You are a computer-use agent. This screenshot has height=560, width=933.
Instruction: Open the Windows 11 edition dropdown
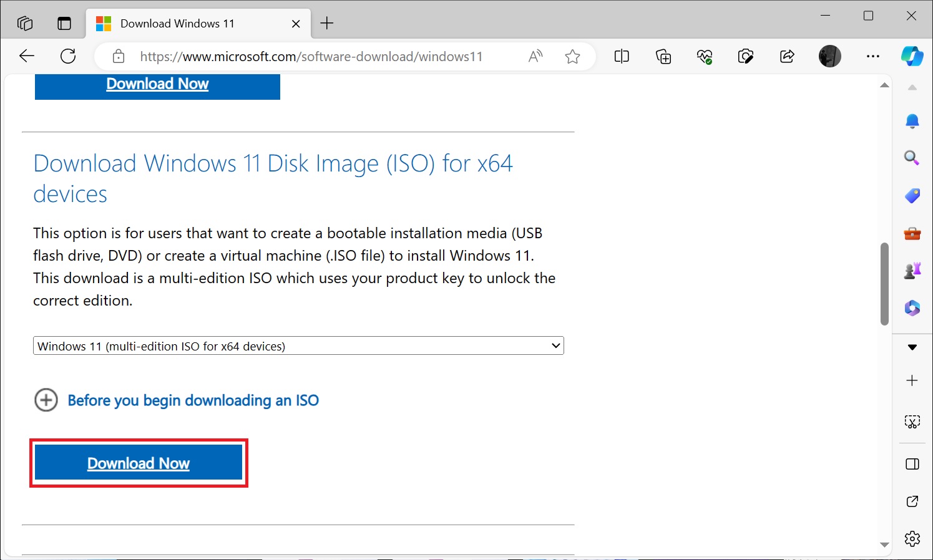coord(298,345)
